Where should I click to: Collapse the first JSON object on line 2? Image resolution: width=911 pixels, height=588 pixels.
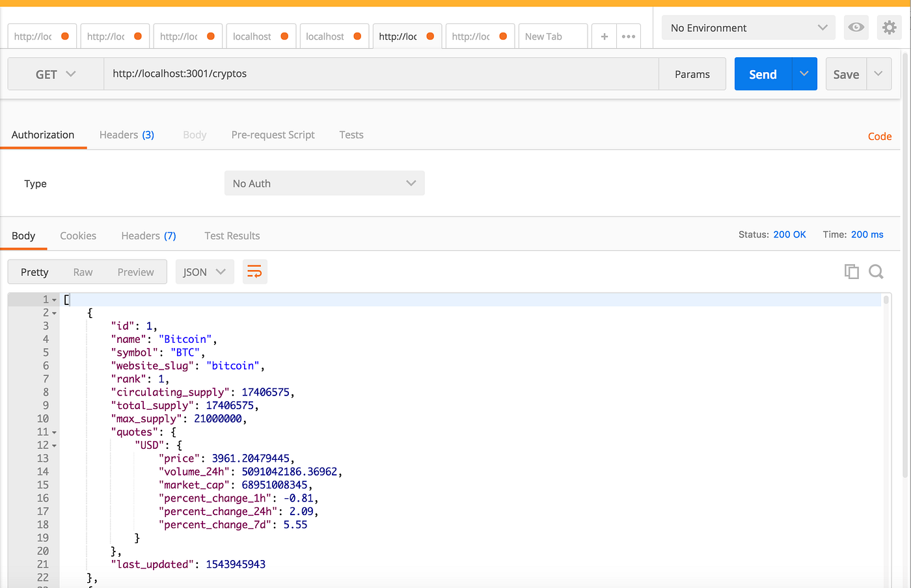point(54,312)
